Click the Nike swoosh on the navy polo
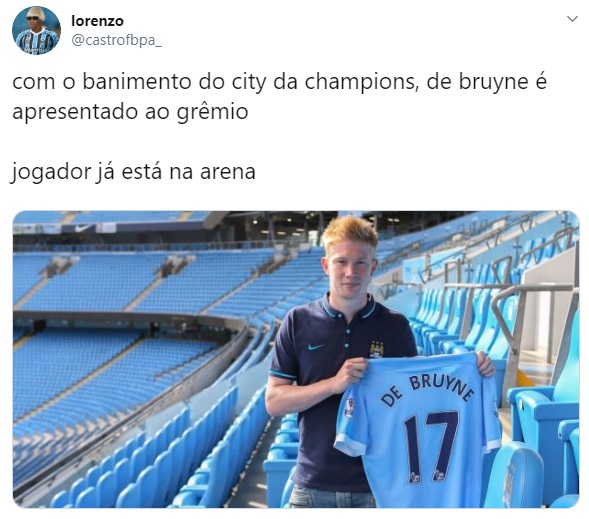The image size is (589, 519). (316, 347)
